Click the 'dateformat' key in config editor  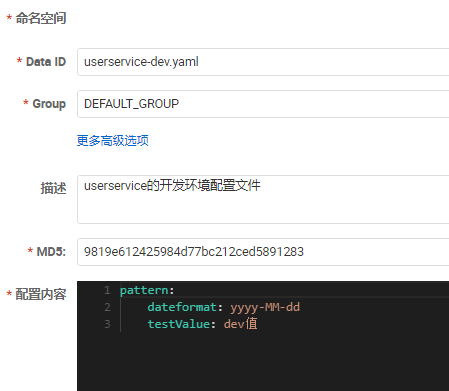(x=182, y=307)
